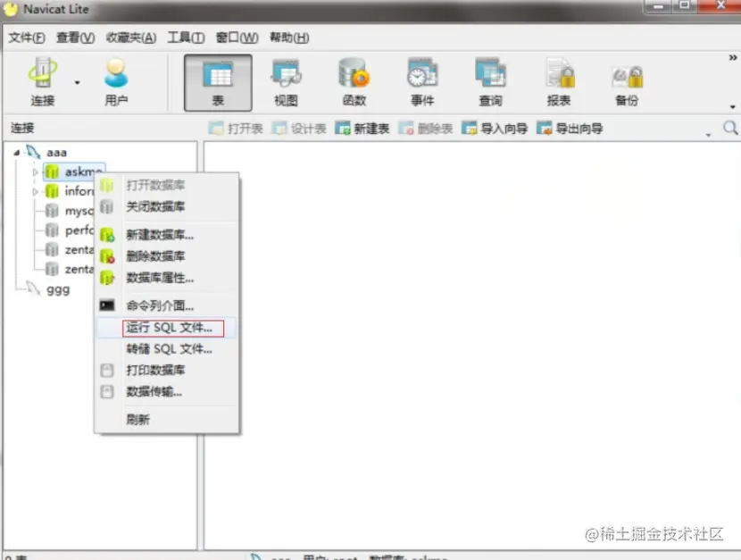Viewport: 741px width, 560px height.
Task: Select the infor... database in tree
Action: (x=79, y=191)
